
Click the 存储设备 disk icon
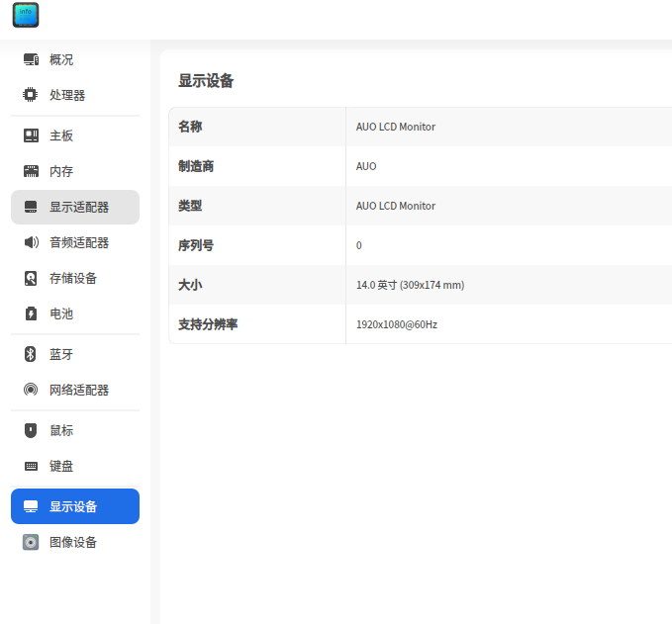pos(31,278)
